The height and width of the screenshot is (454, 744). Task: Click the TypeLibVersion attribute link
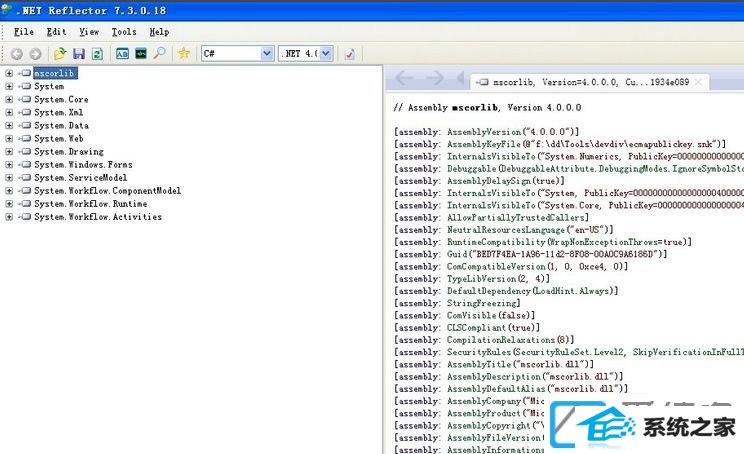tap(481, 279)
